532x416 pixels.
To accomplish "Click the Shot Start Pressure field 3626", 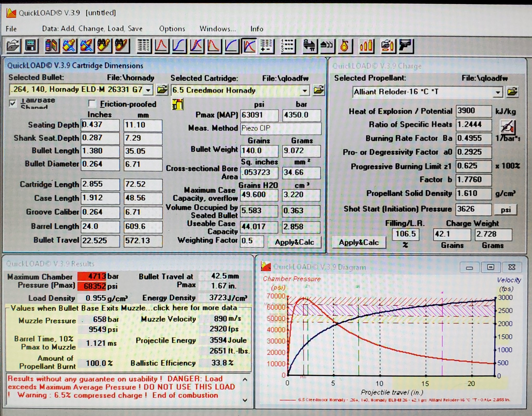I will pyautogui.click(x=473, y=209).
